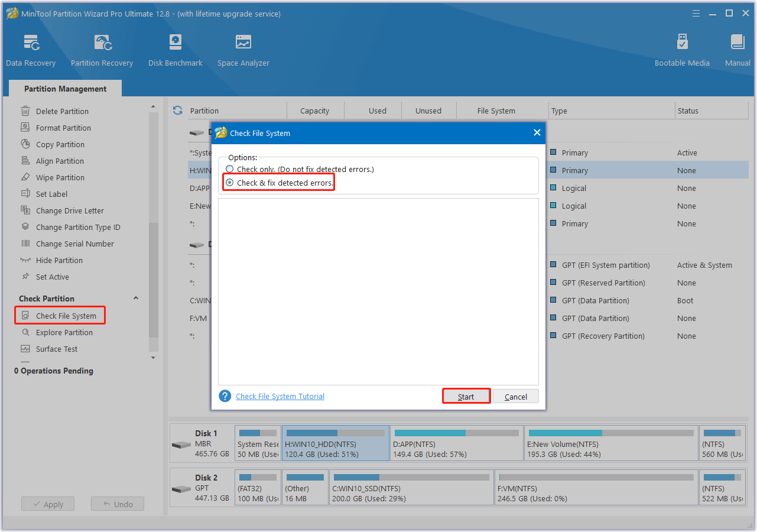The height and width of the screenshot is (532, 757).
Task: Collapse the Check Partition section
Action: tap(135, 299)
